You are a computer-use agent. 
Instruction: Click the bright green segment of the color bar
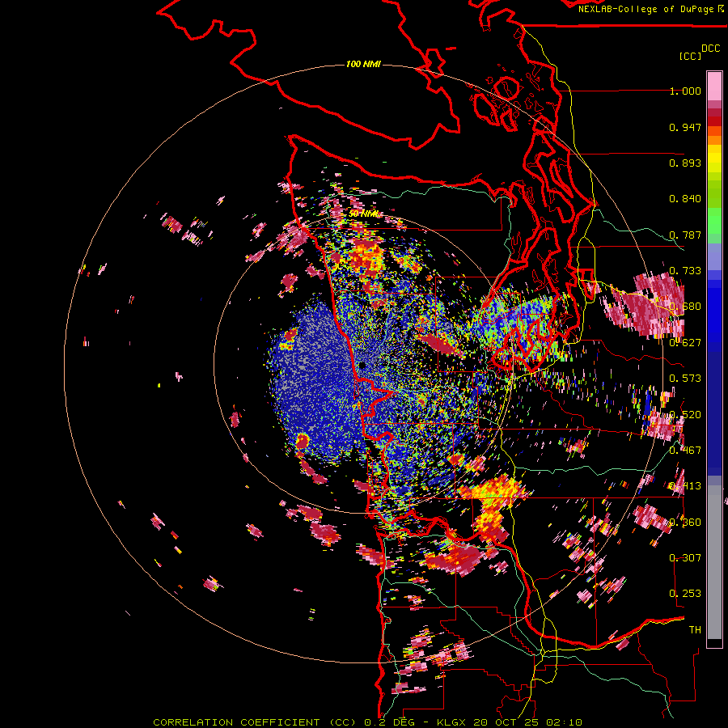point(714,221)
